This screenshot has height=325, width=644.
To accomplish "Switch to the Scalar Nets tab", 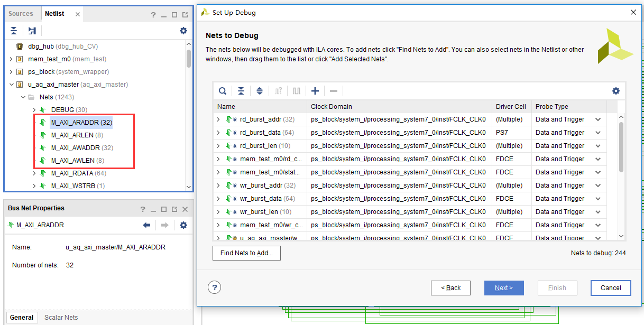I will click(61, 318).
